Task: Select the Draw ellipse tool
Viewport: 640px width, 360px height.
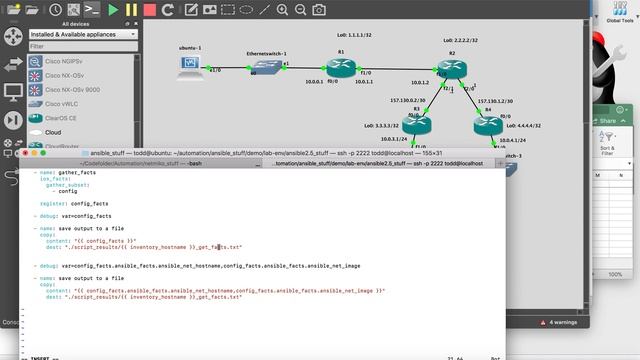Action: pyautogui.click(x=246, y=9)
